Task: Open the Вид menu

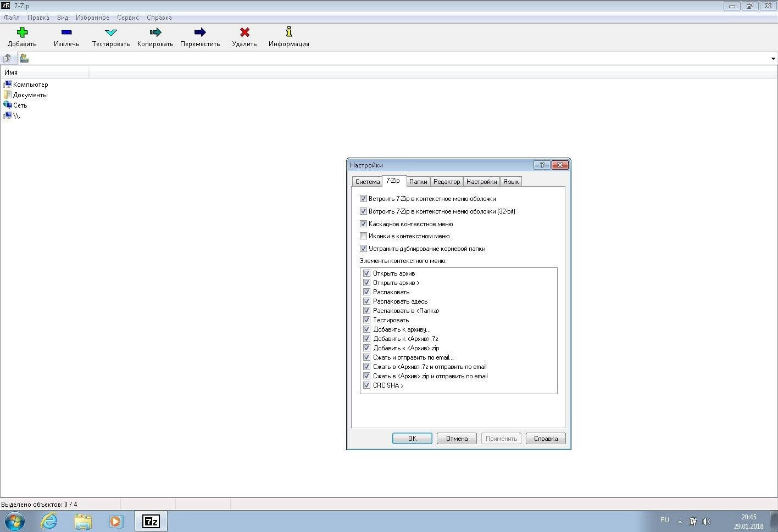Action: coord(63,18)
